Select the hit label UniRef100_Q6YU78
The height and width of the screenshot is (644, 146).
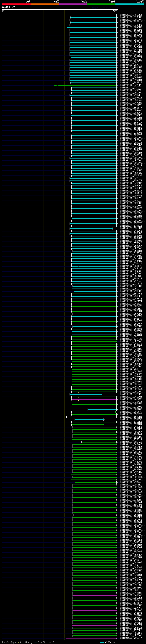tap(131, 65)
